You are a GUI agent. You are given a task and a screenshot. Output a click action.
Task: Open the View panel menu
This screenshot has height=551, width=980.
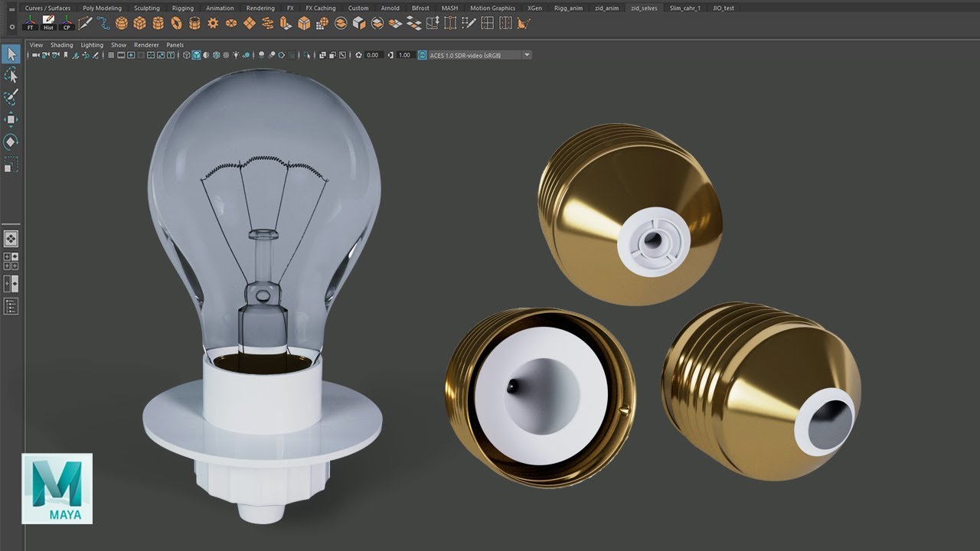coord(36,45)
